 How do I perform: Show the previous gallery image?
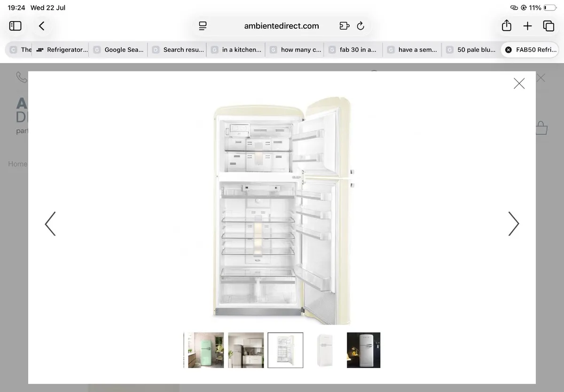coord(50,224)
